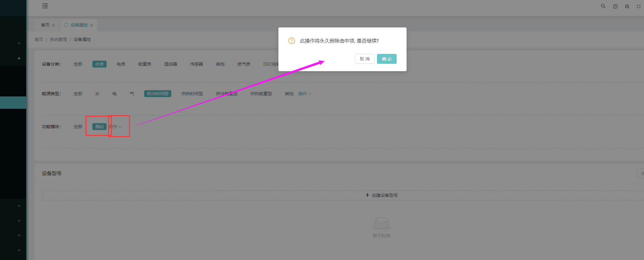
Task: Select 温控器 device category
Action: [x=171, y=64]
